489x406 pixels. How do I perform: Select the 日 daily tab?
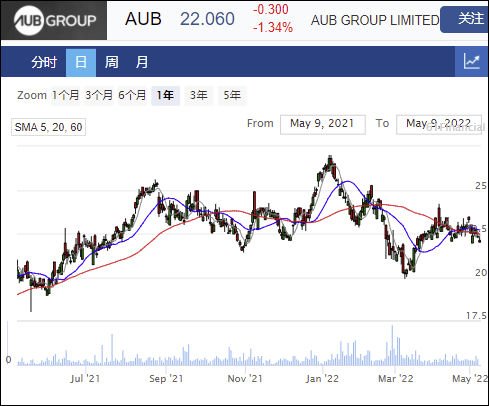81,62
